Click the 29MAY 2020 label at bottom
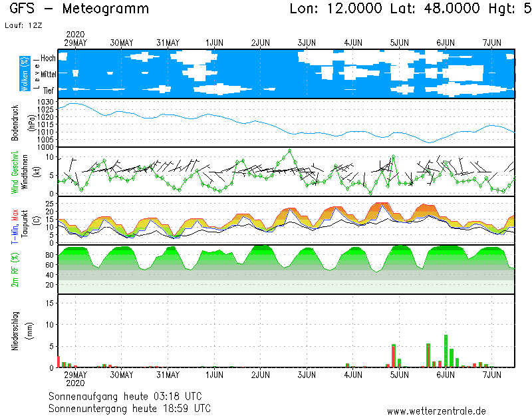 coord(75,379)
